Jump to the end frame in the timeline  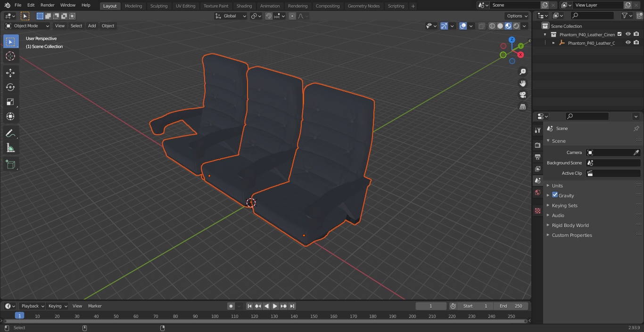[292, 306]
